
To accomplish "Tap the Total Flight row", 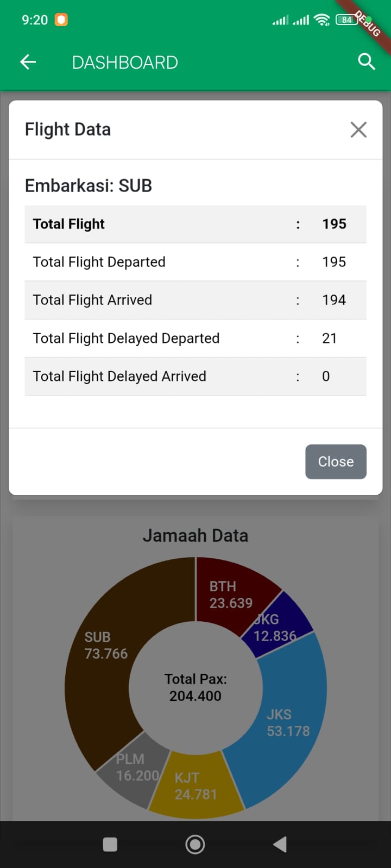I will point(195,224).
